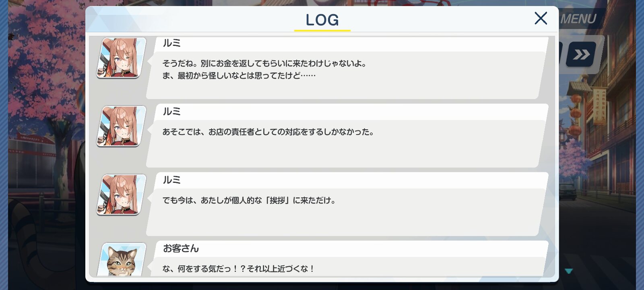
Task: Open the MENU button behind the log
Action: point(578,19)
